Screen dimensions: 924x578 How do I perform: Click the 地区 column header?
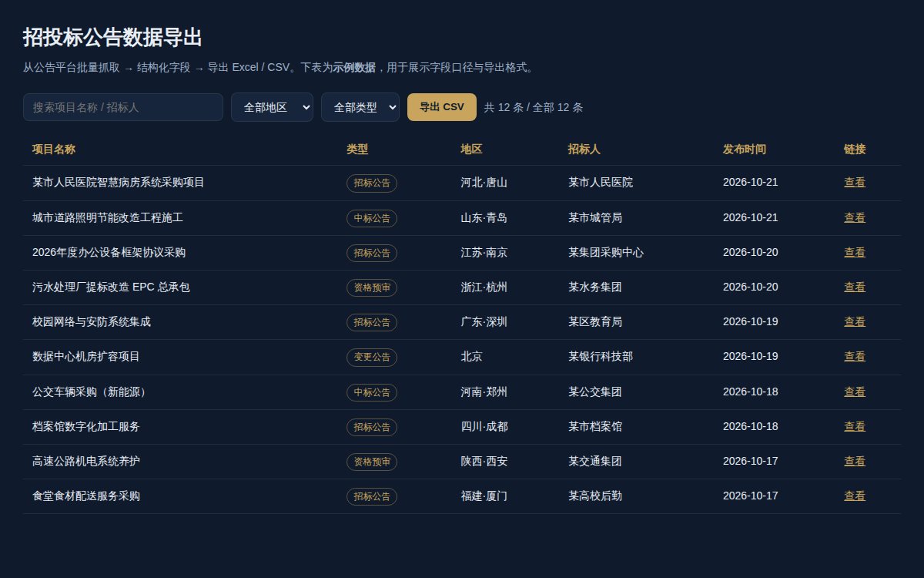471,150
